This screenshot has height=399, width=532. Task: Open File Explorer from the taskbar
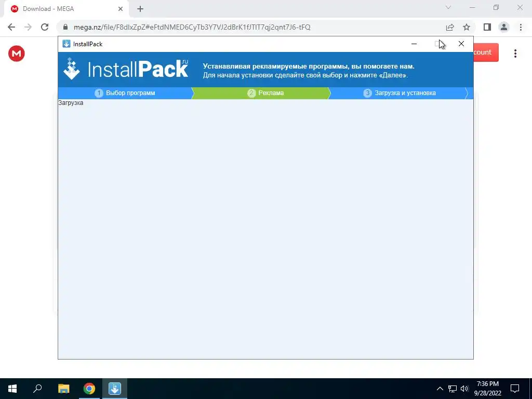click(x=63, y=389)
